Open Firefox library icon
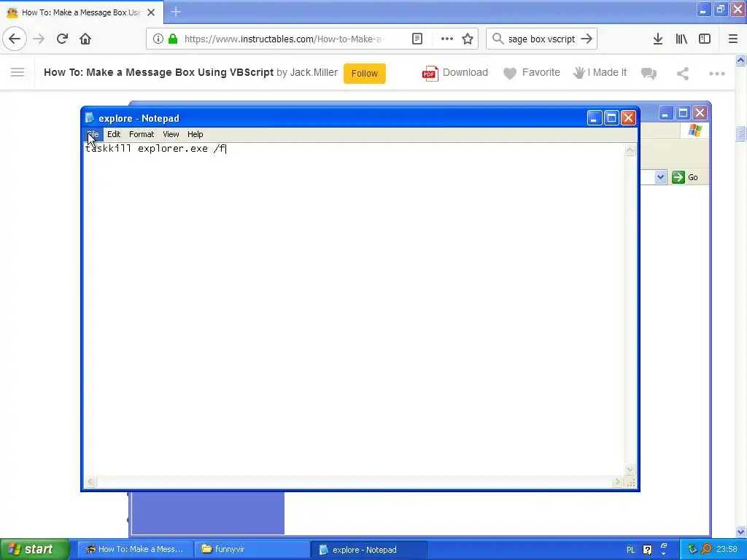The image size is (747, 560). click(x=681, y=39)
